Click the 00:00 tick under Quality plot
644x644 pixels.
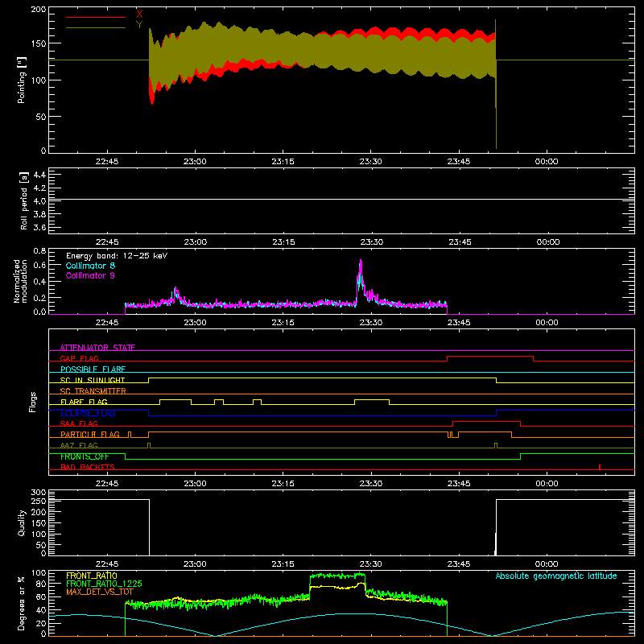(x=547, y=564)
